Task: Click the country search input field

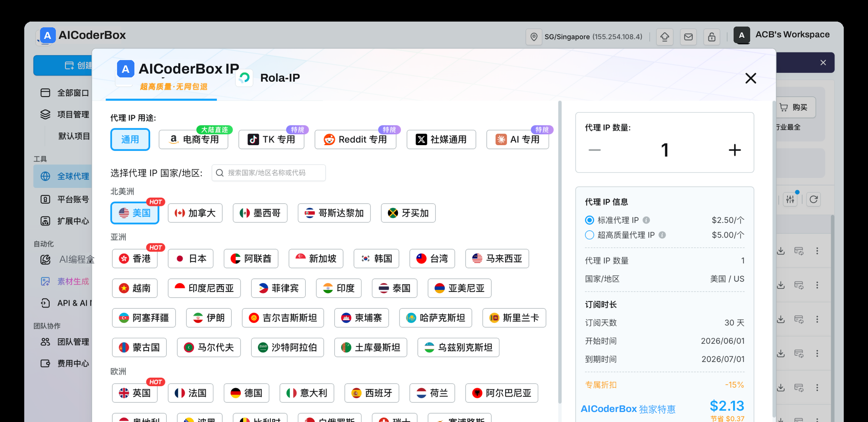Action: pos(269,173)
